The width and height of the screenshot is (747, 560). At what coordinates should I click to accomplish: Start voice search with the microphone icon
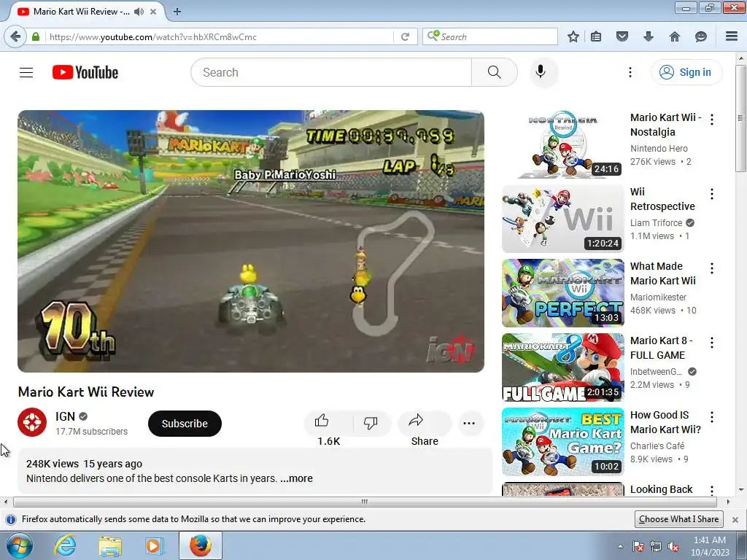pyautogui.click(x=541, y=72)
